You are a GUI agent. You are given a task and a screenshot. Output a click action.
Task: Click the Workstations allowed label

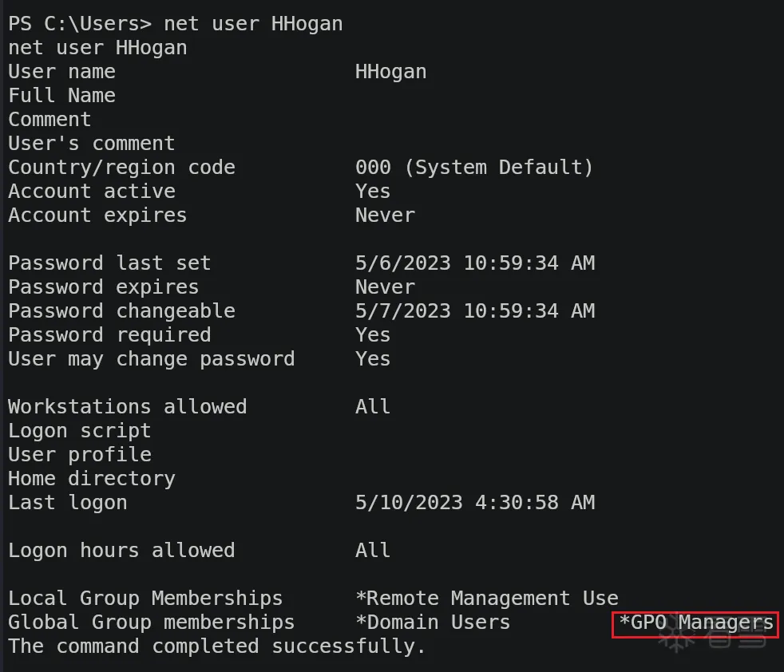coord(127,407)
